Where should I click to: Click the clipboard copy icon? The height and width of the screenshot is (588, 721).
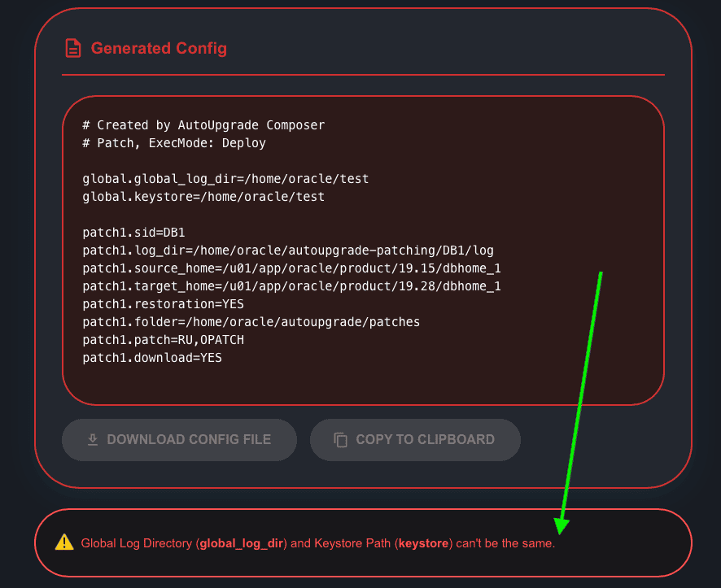[340, 440]
